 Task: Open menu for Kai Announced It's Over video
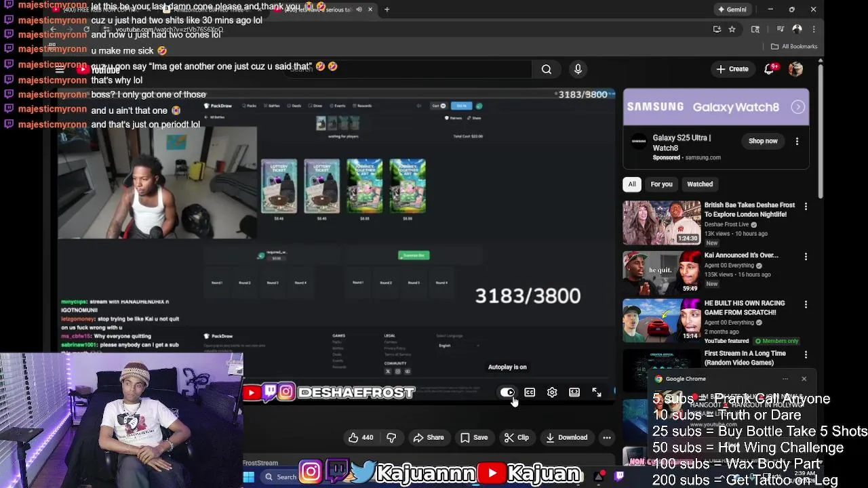806,256
